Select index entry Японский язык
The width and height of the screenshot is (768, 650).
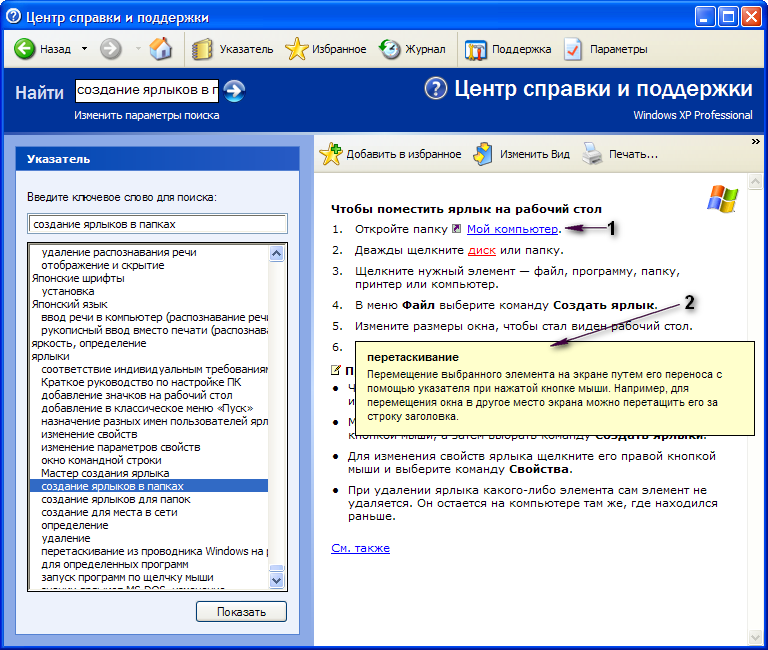70,304
